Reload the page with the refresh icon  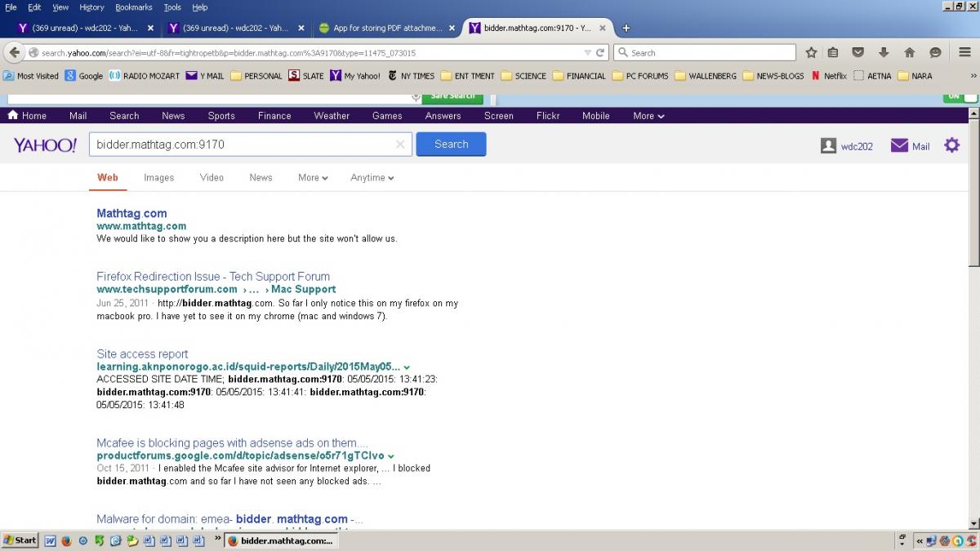600,52
